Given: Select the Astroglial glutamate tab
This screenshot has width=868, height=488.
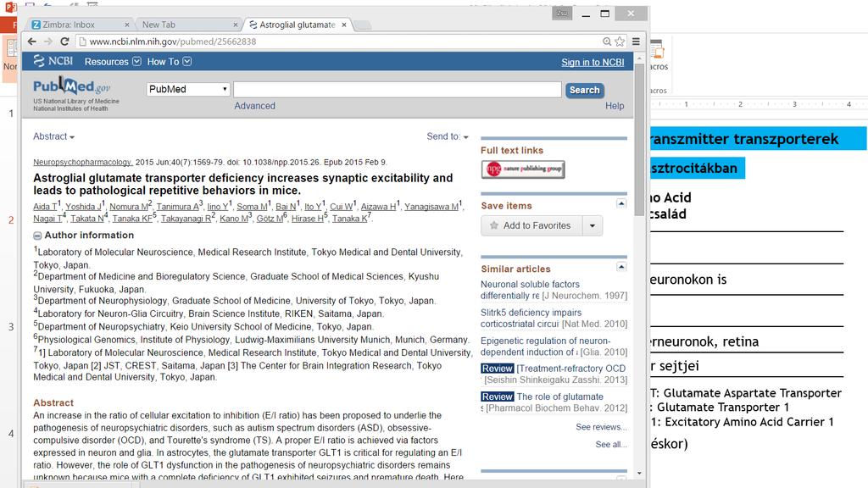Looking at the screenshot, I should click(x=296, y=25).
